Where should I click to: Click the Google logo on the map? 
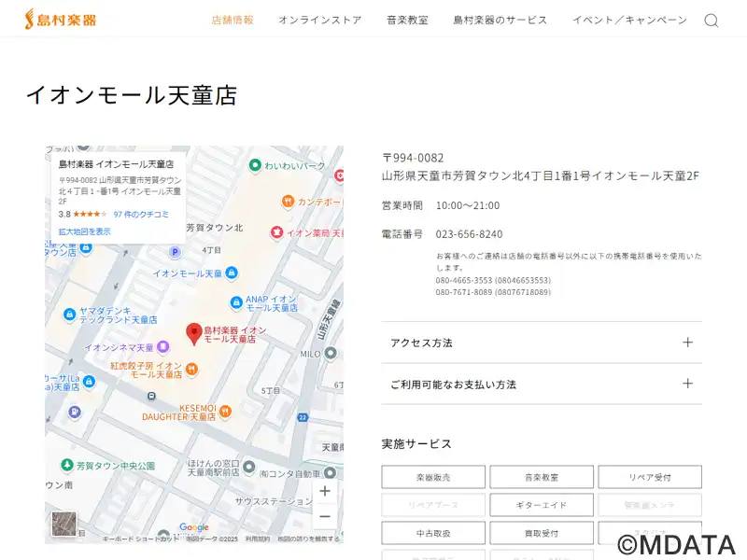pyautogui.click(x=194, y=527)
